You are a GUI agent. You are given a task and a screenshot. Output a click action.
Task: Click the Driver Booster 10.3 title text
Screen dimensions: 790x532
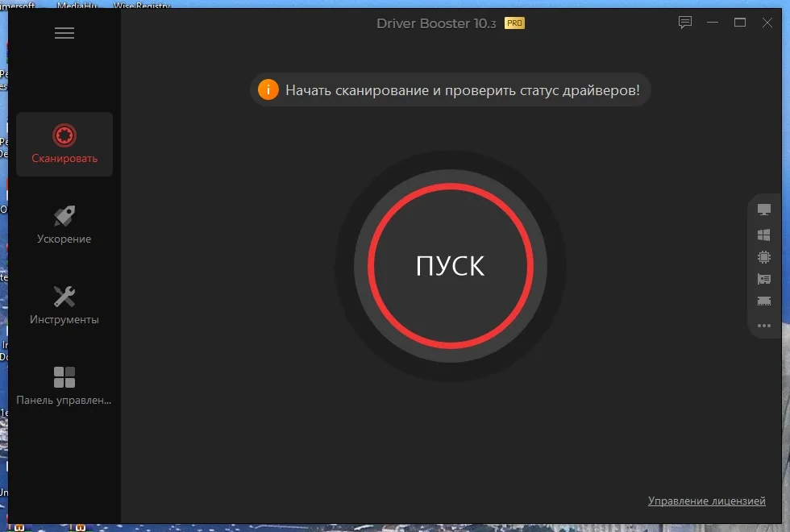click(436, 23)
